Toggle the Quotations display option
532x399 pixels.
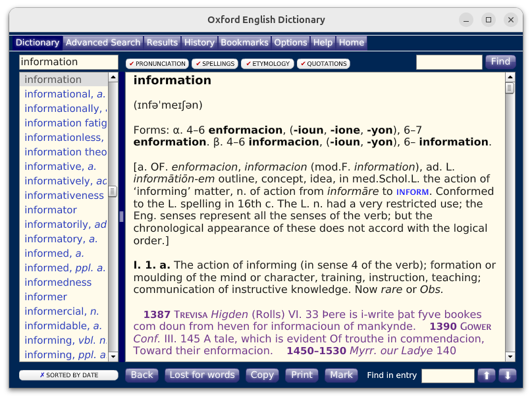323,63
